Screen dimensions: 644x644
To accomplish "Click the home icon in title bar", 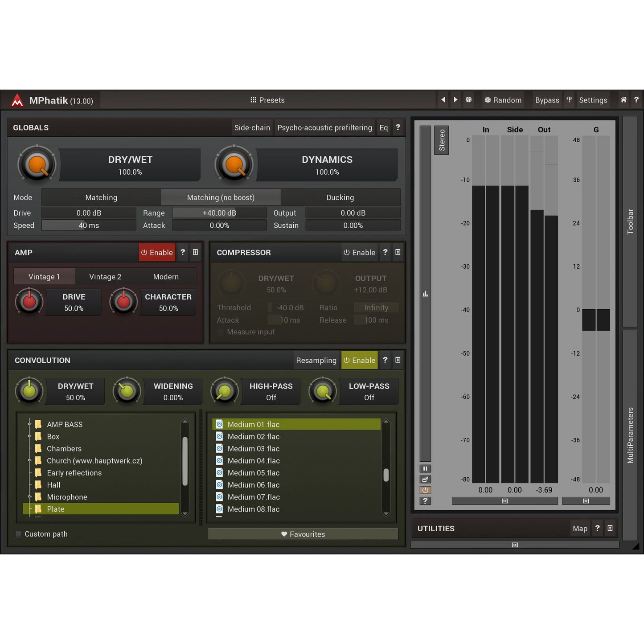I will point(623,100).
